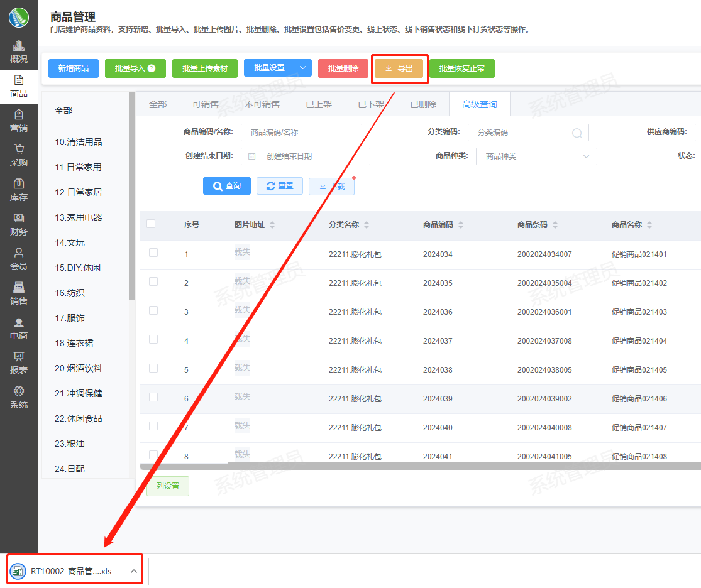The height and width of the screenshot is (588, 701).
Task: Open the 系统 settings gear icon
Action: coord(19,391)
